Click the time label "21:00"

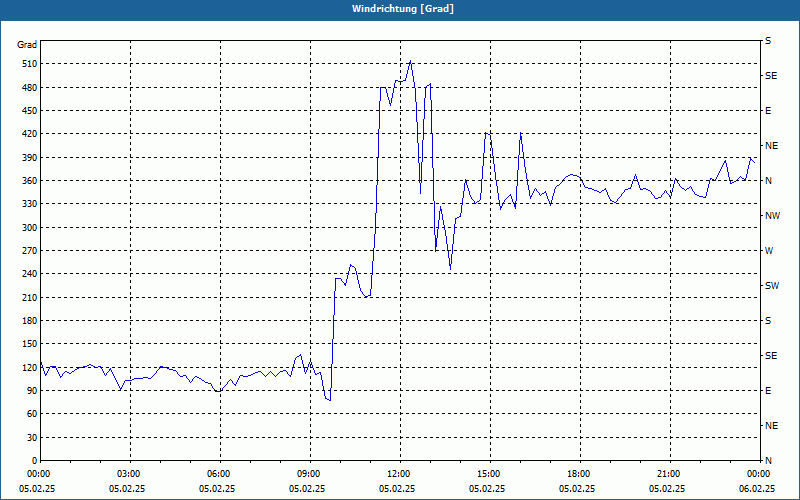(667, 474)
